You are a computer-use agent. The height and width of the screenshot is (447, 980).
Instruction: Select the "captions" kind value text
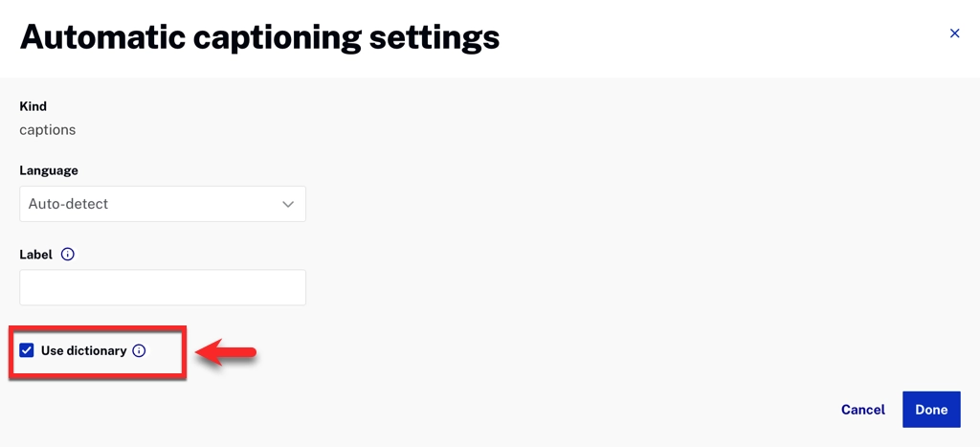point(48,130)
